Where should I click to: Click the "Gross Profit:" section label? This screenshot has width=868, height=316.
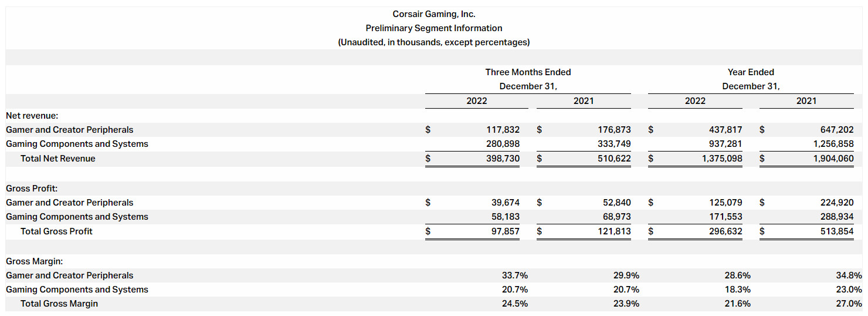click(x=31, y=189)
